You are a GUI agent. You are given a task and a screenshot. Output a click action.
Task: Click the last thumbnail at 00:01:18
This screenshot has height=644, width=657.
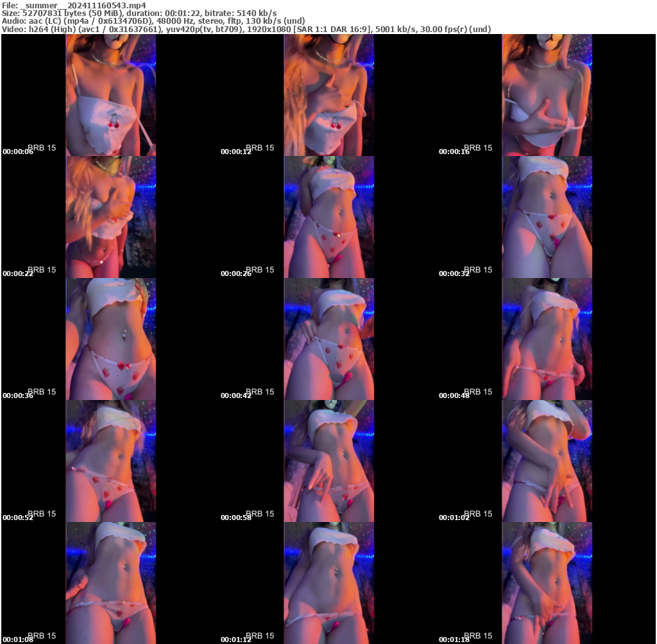pos(547,582)
